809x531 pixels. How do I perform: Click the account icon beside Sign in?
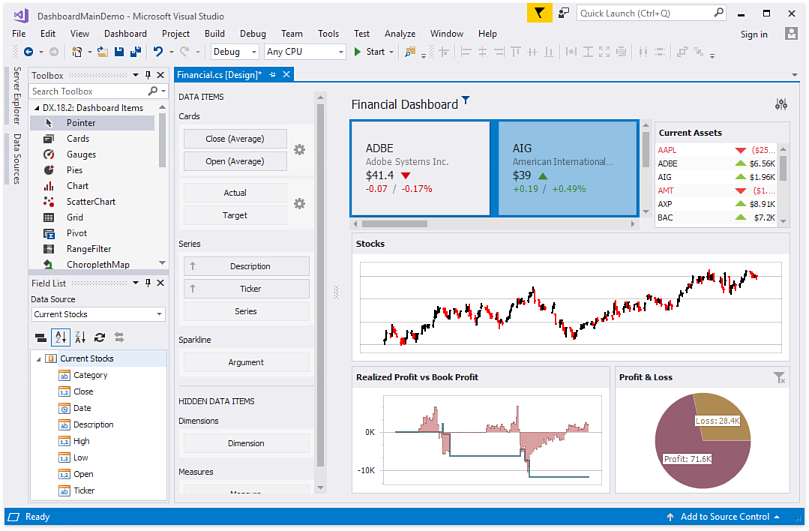click(x=790, y=34)
